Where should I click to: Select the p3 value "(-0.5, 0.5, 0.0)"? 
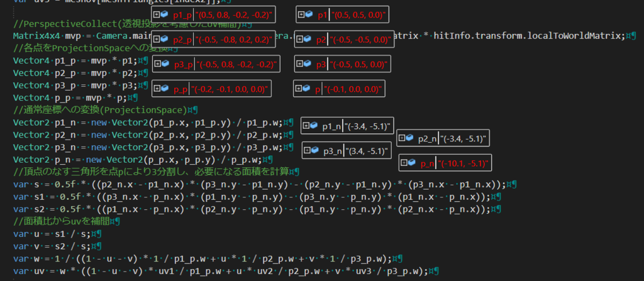(x=359, y=65)
